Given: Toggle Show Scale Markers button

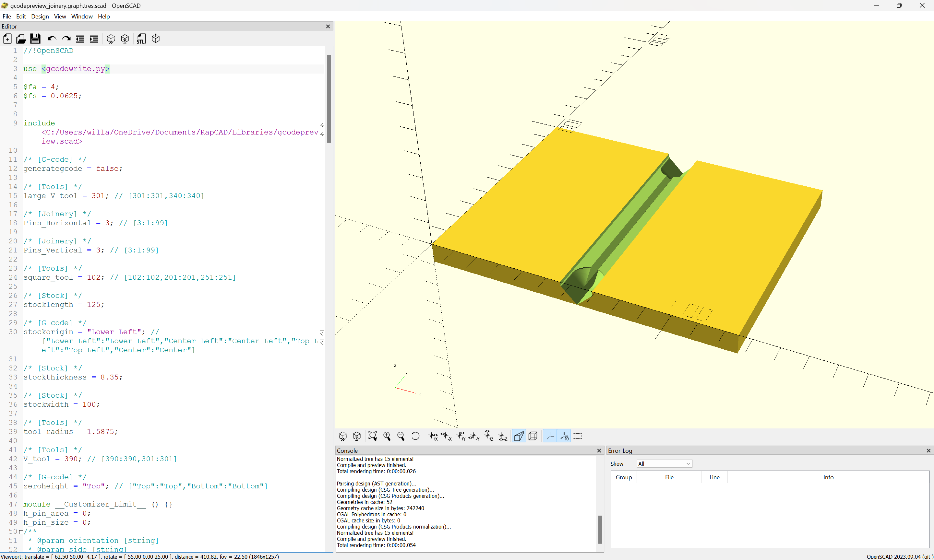Looking at the screenshot, I should tap(564, 436).
